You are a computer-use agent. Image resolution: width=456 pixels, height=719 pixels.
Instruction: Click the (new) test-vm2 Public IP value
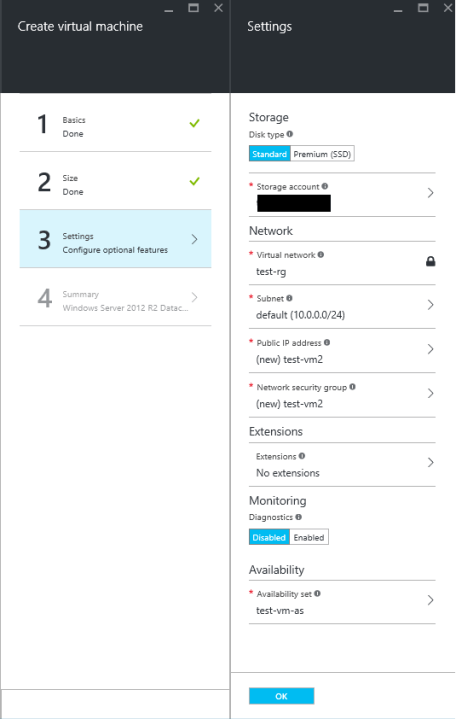(289, 360)
